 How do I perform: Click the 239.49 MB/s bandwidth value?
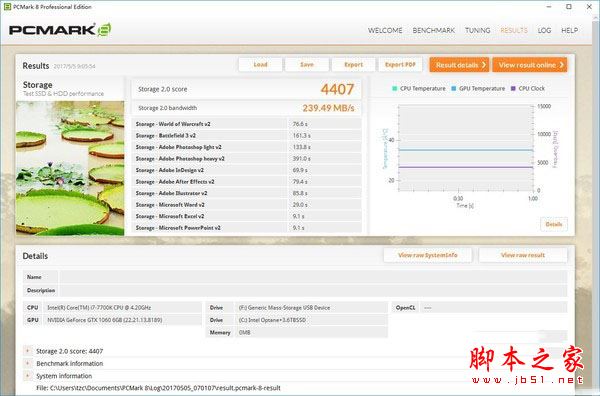click(x=328, y=108)
